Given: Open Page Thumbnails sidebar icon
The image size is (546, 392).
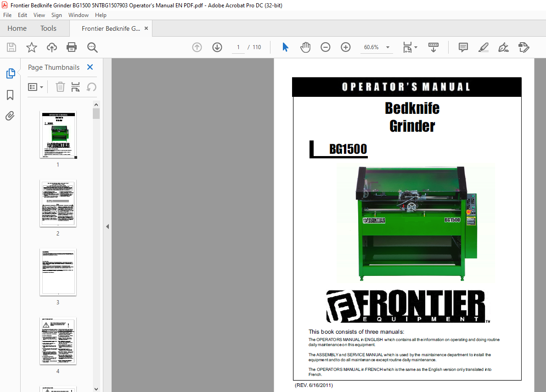Looking at the screenshot, I should [x=11, y=73].
